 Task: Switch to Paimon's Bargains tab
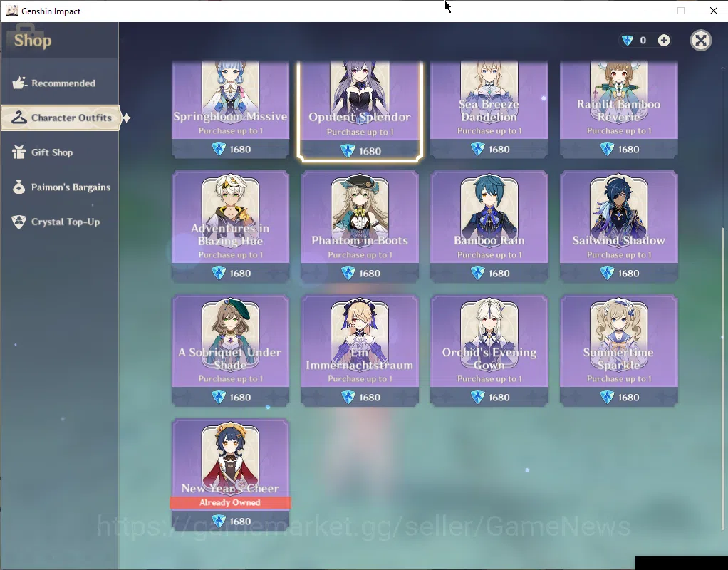(x=59, y=187)
